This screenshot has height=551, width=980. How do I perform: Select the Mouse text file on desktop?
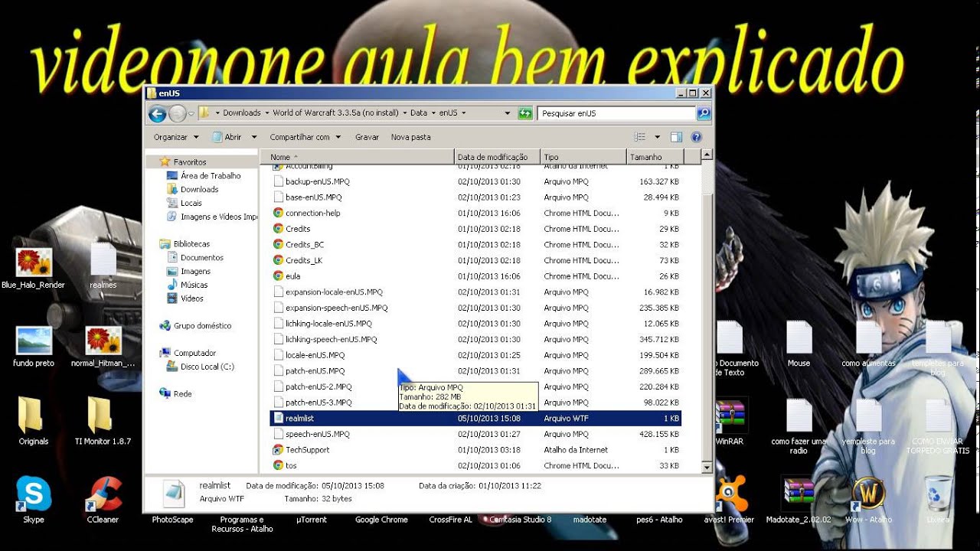799,344
